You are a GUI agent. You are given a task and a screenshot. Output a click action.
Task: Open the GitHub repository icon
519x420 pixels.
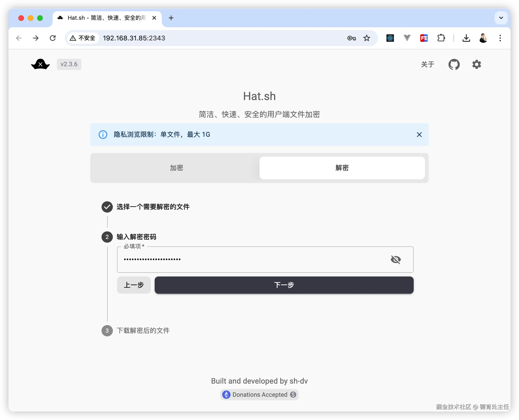454,64
